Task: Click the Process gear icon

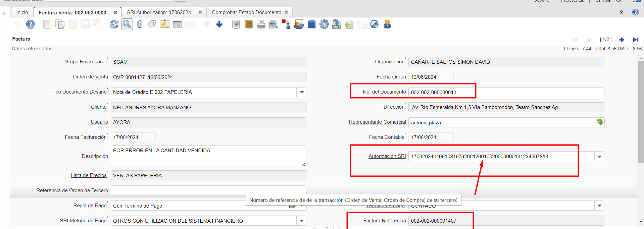Action: pos(324,24)
